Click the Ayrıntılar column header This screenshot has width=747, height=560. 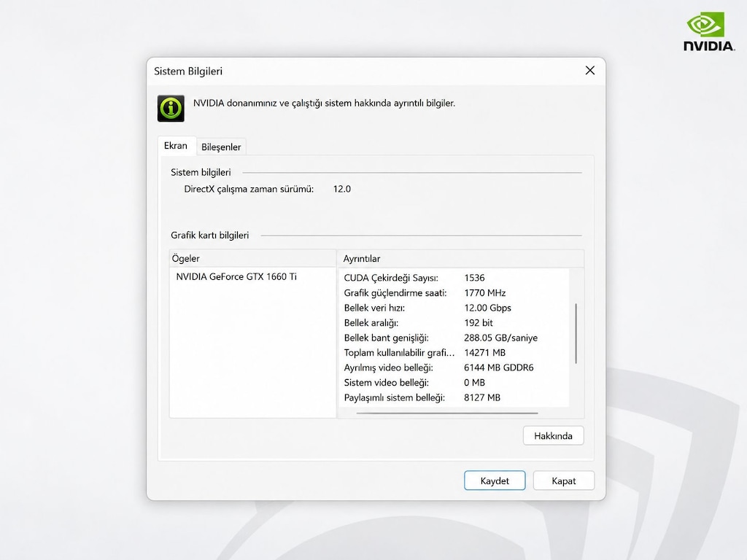coord(461,259)
